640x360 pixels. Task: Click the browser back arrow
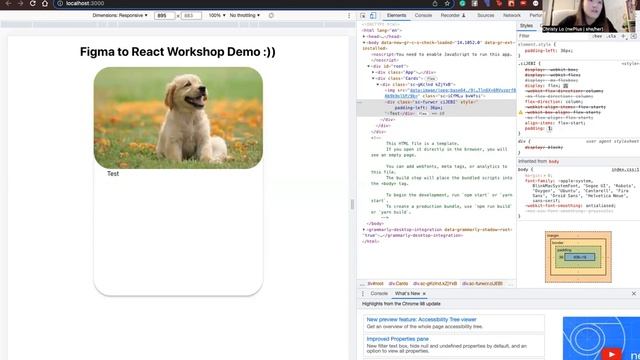click(8, 3)
